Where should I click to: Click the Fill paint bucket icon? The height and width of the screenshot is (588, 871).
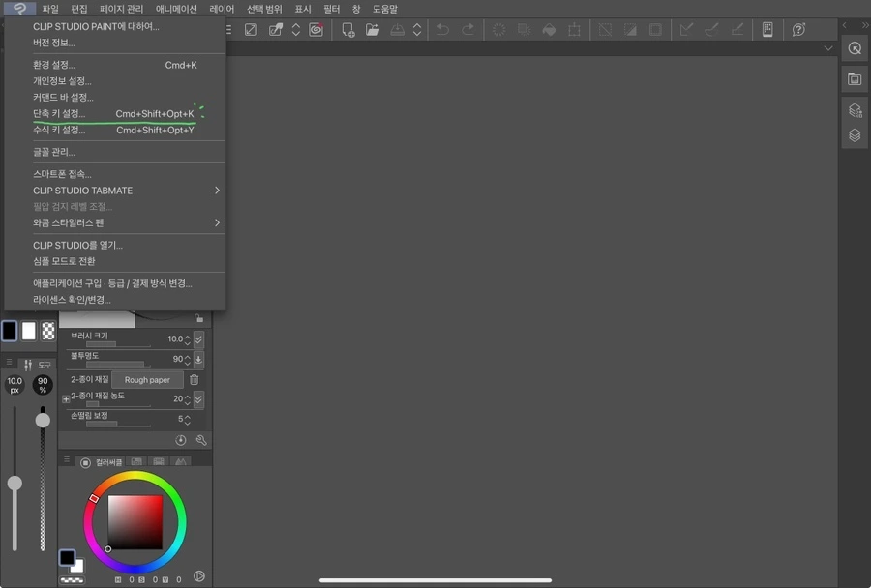[x=550, y=29]
